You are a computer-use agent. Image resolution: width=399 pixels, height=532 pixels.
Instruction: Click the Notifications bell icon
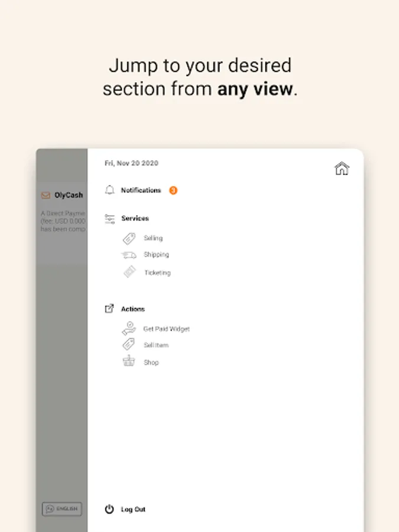(x=109, y=190)
